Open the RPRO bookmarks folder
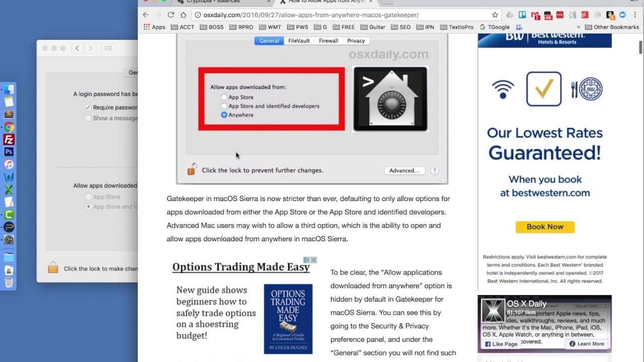 click(x=241, y=27)
